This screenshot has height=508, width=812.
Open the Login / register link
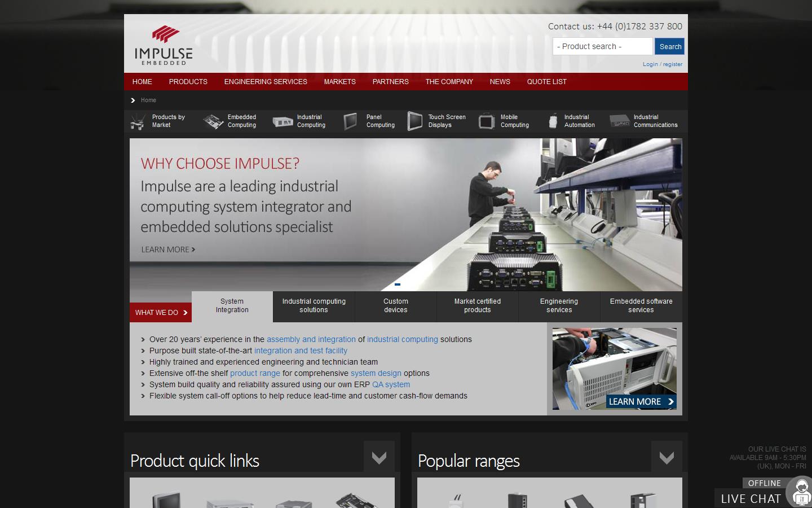pyautogui.click(x=663, y=64)
